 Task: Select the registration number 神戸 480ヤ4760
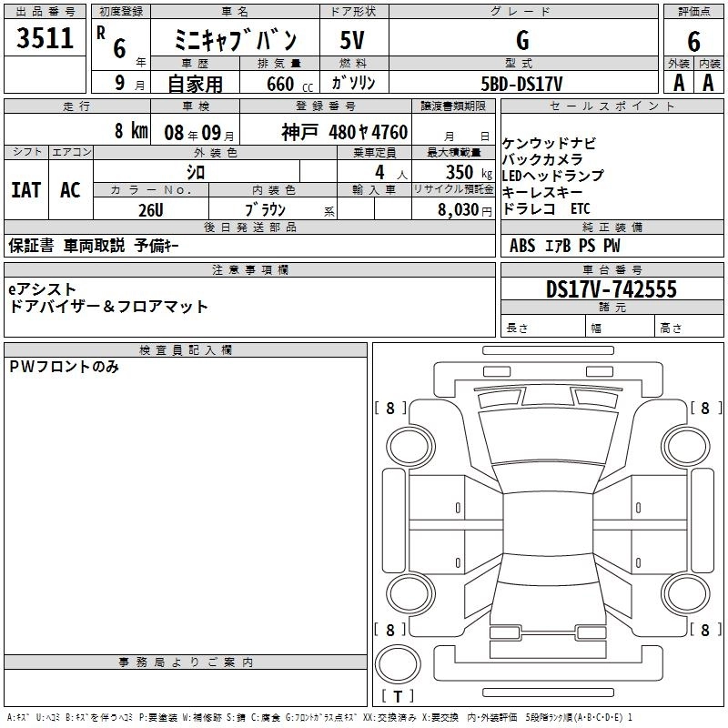344,131
